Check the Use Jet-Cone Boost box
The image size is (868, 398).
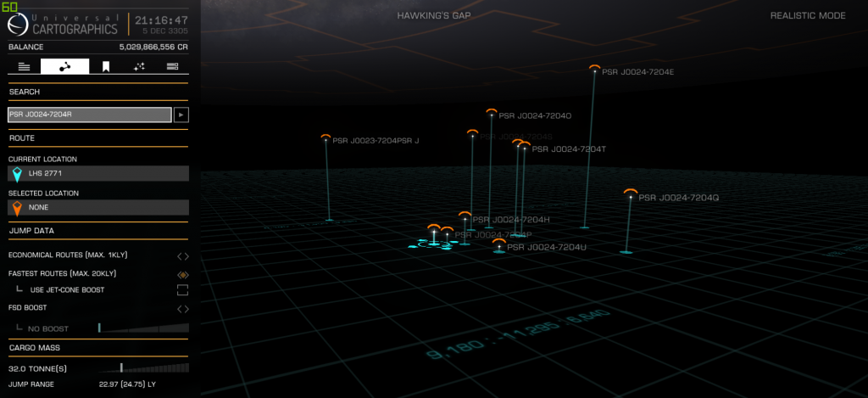(183, 290)
